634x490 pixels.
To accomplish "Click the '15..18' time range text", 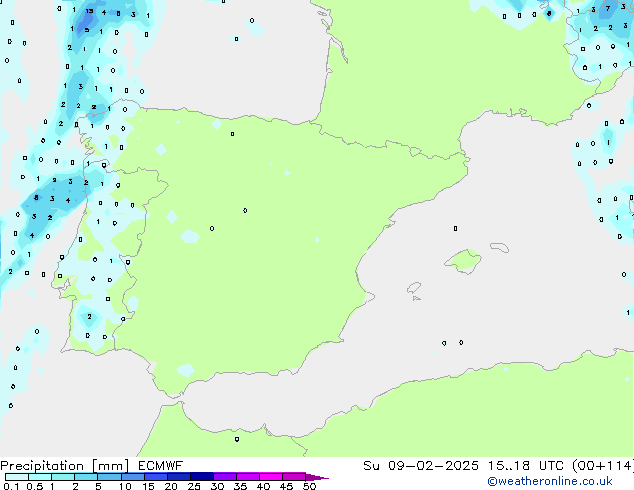I will click(x=508, y=466).
